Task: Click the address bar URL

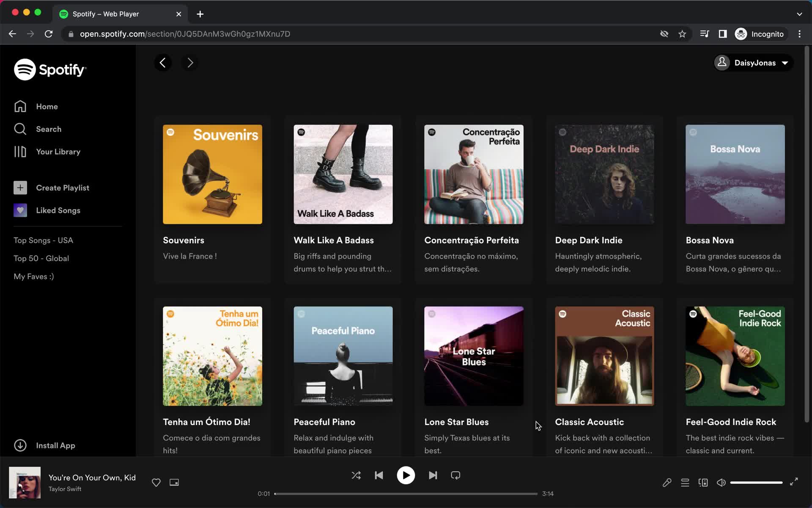Action: coord(185,34)
